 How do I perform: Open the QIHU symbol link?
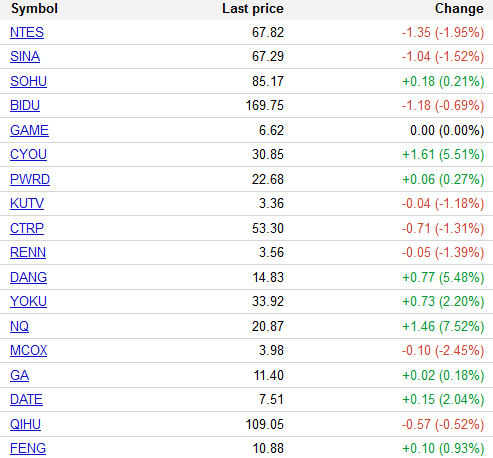[x=25, y=424]
